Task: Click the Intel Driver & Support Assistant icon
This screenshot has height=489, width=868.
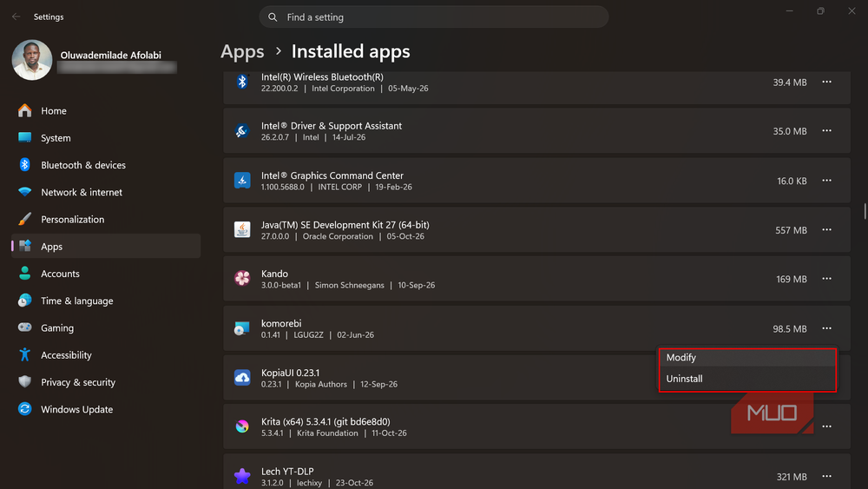Action: tap(242, 130)
